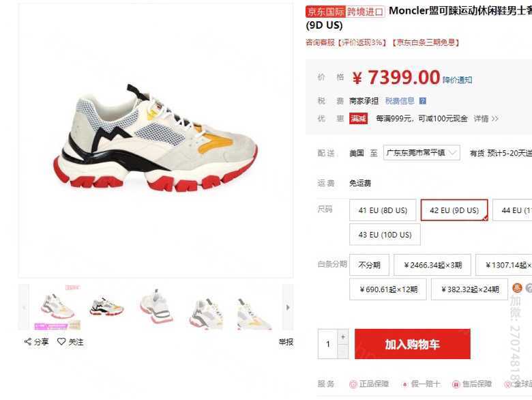
Task: Select the second shoe thumbnail with black sole
Action: (107, 307)
